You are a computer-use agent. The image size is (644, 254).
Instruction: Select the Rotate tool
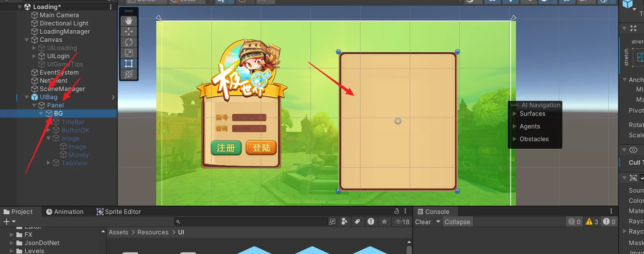point(129,42)
